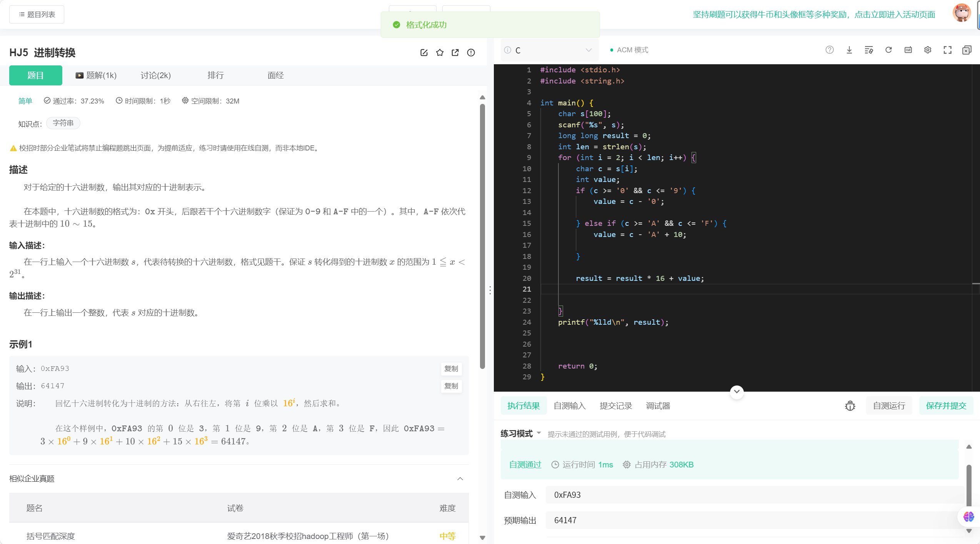Click the edit note icon beside problem title
This screenshot has width=980, height=544.
tap(424, 53)
